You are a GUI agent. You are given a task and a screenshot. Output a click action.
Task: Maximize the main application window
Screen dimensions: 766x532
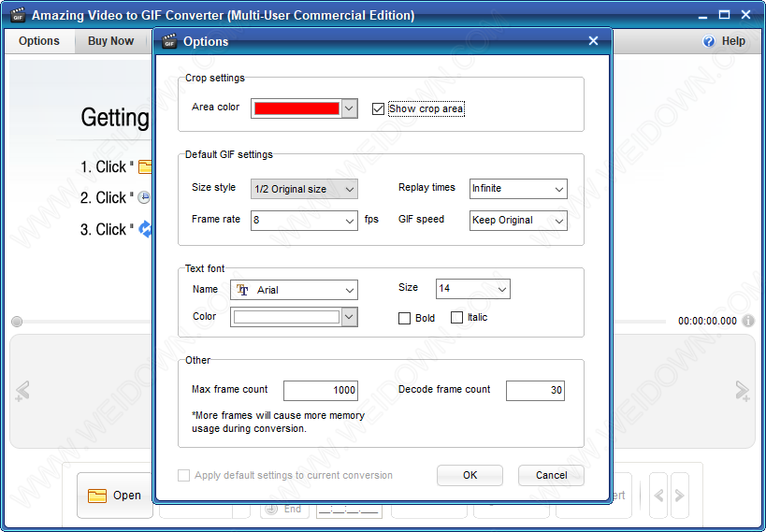click(724, 15)
